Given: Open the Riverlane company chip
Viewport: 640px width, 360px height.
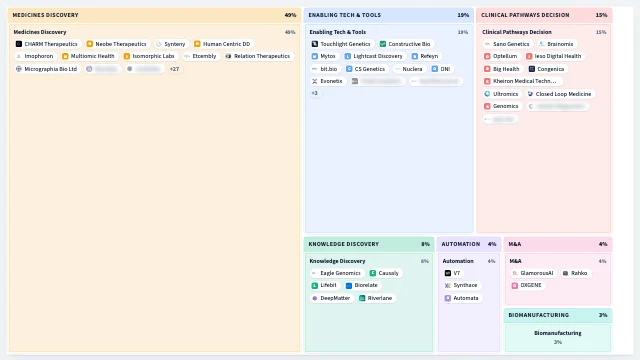Looking at the screenshot, I should tap(376, 298).
